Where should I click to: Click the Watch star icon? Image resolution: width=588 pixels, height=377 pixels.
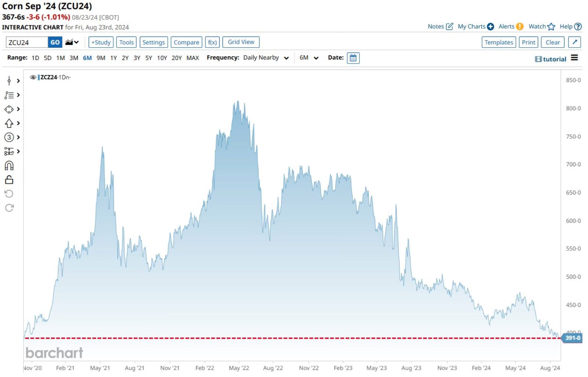point(551,27)
